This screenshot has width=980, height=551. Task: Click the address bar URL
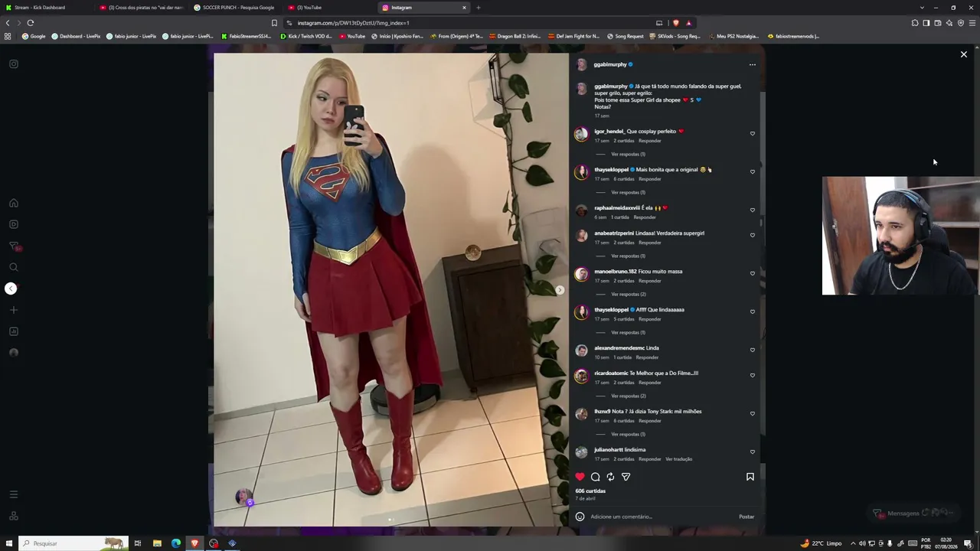[353, 23]
